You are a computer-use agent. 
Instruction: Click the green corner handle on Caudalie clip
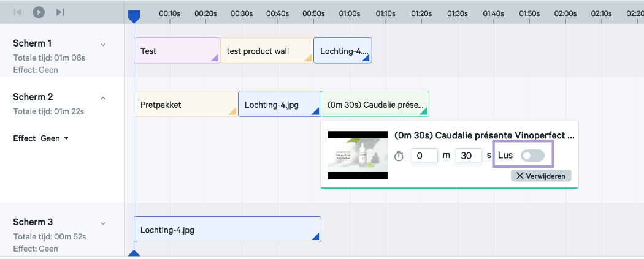pyautogui.click(x=424, y=111)
